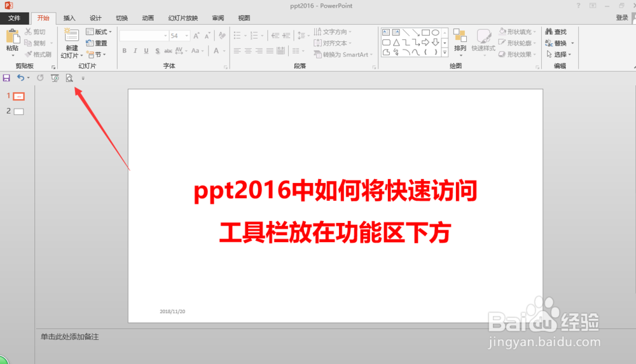Viewport: 636px width, 364px height.
Task: Switch to the Design (设计) tab
Action: pos(96,18)
